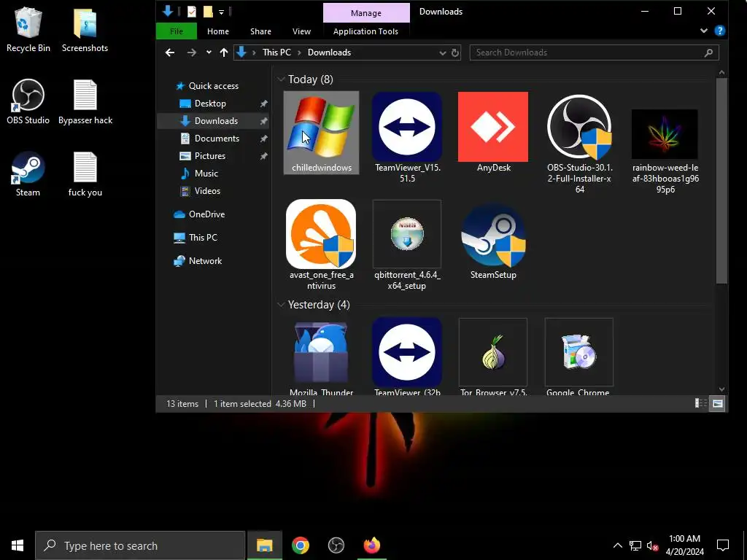Viewport: 747px width, 560px height.
Task: Toggle the Documents pin in Quick access
Action: [x=263, y=139]
